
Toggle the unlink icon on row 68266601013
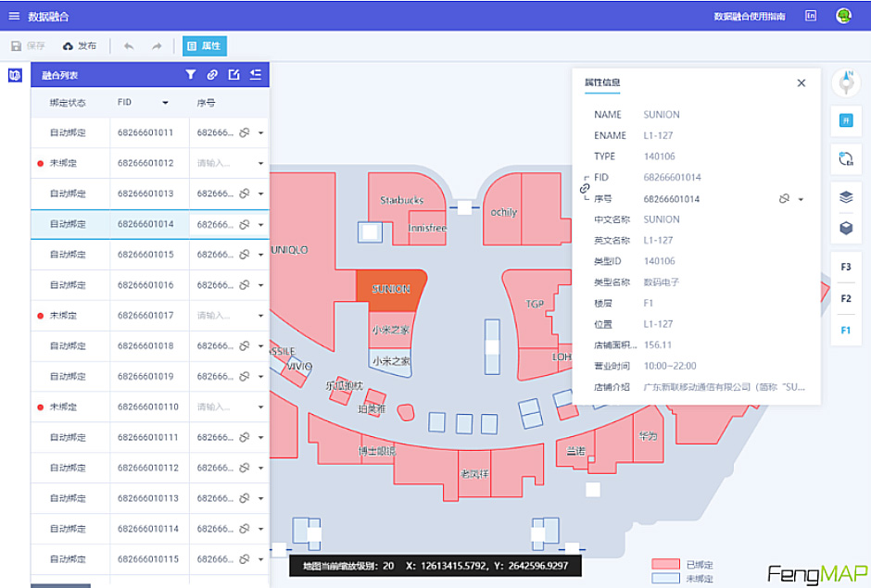tap(243, 194)
